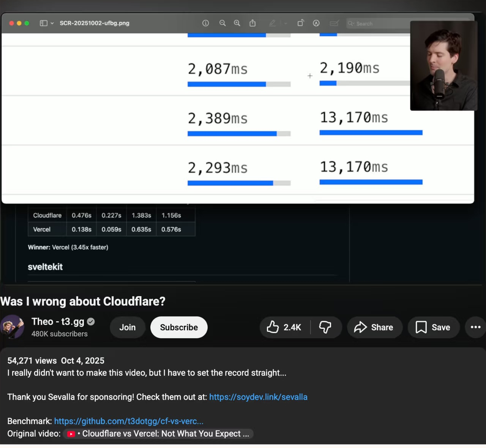Open Preview share icon
486x448 pixels.
(x=252, y=23)
